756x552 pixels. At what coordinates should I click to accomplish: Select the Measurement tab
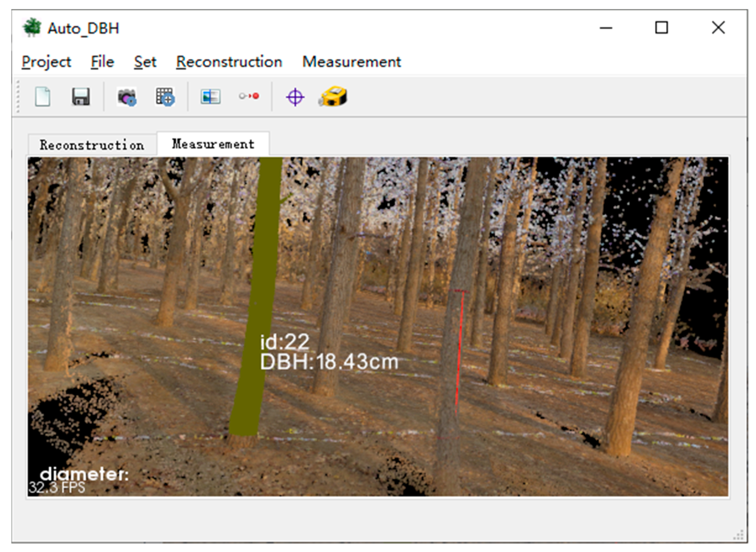[213, 144]
